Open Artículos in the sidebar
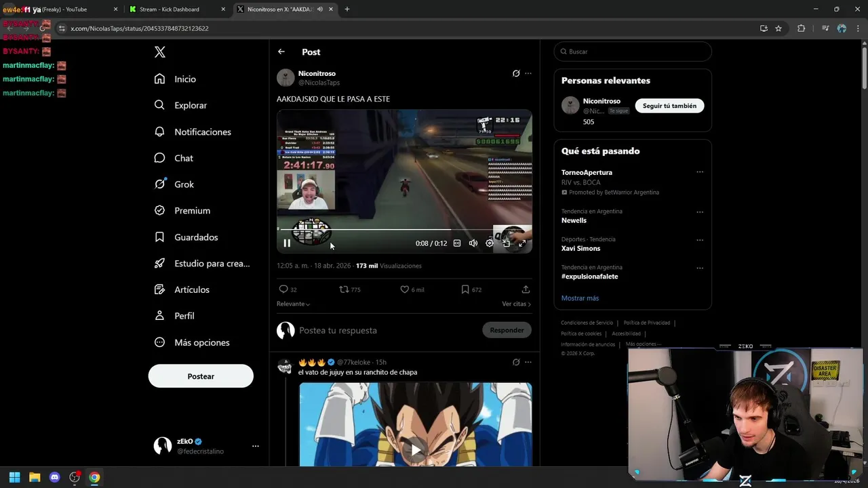 point(181,289)
